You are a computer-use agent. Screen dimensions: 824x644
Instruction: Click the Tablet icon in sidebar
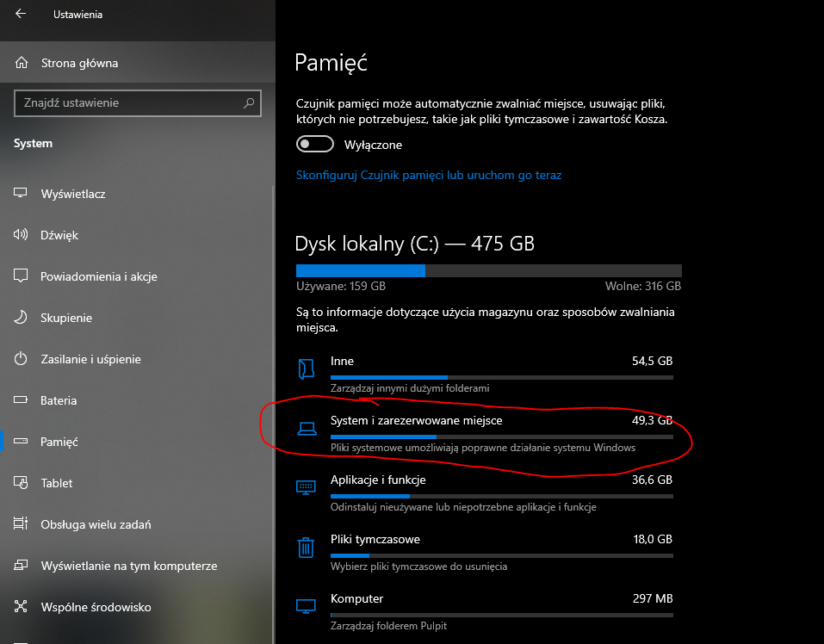(21, 482)
